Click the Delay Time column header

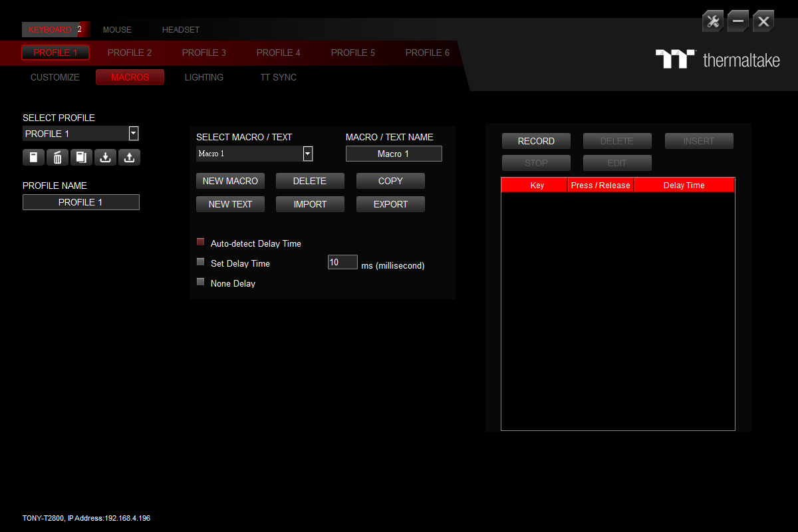(x=684, y=185)
